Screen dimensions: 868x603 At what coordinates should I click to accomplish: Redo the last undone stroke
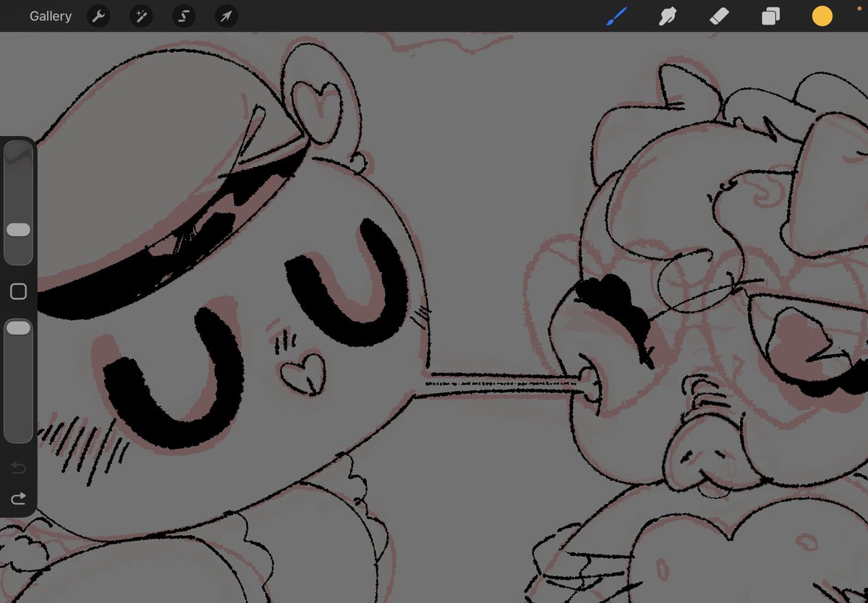18,498
